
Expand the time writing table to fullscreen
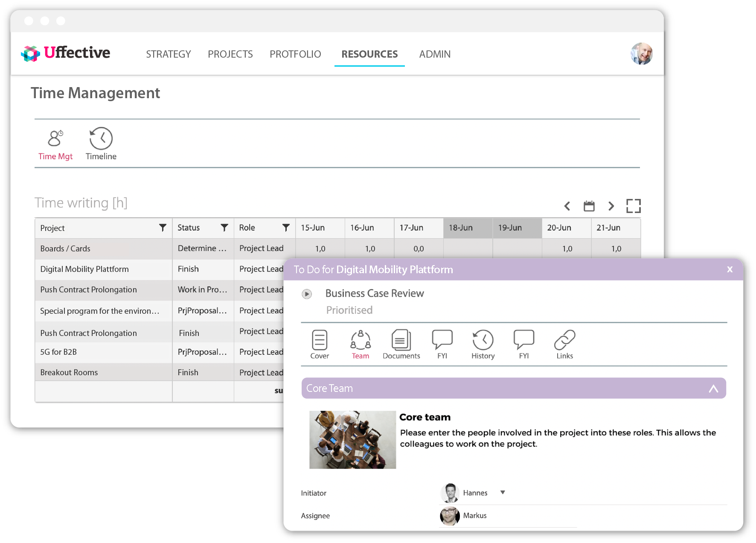[x=634, y=206]
